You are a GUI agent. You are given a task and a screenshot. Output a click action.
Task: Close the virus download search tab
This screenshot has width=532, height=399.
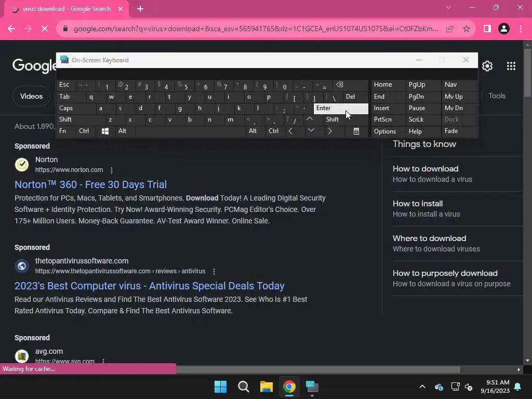pyautogui.click(x=121, y=9)
